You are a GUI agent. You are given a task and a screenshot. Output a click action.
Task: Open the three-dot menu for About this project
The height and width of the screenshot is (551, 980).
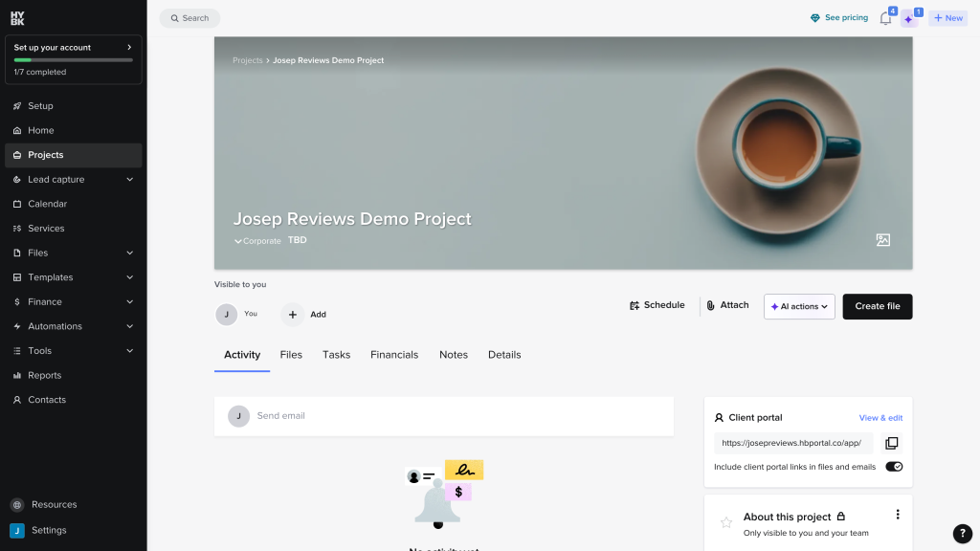898,514
